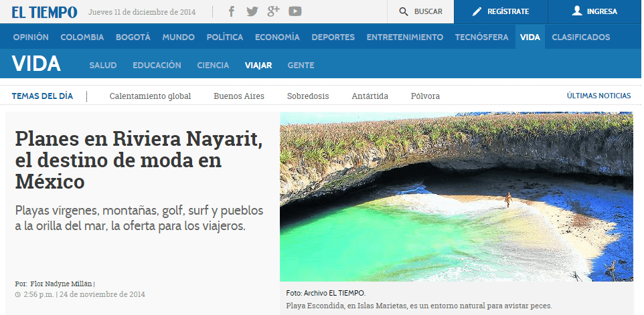Click the clock icon beside 2:56 p.m.
Viewport: 644px width, 315px height.
[x=17, y=294]
